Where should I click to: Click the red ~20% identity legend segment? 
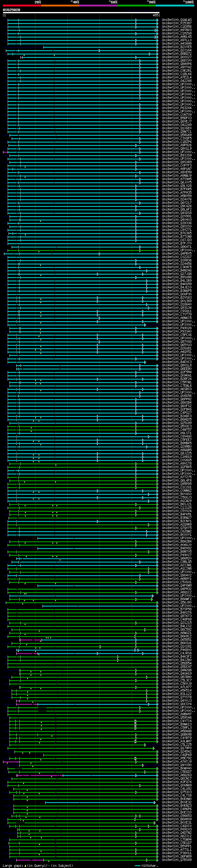pos(22,6)
